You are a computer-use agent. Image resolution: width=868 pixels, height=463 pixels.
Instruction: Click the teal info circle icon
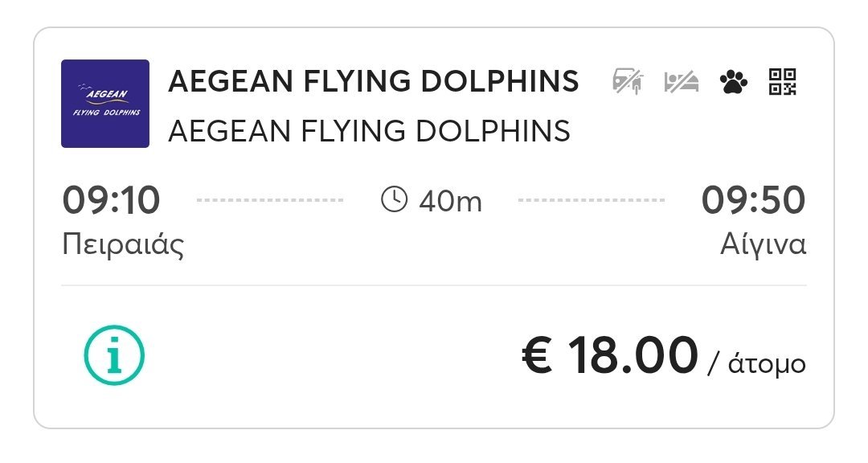pos(114,355)
